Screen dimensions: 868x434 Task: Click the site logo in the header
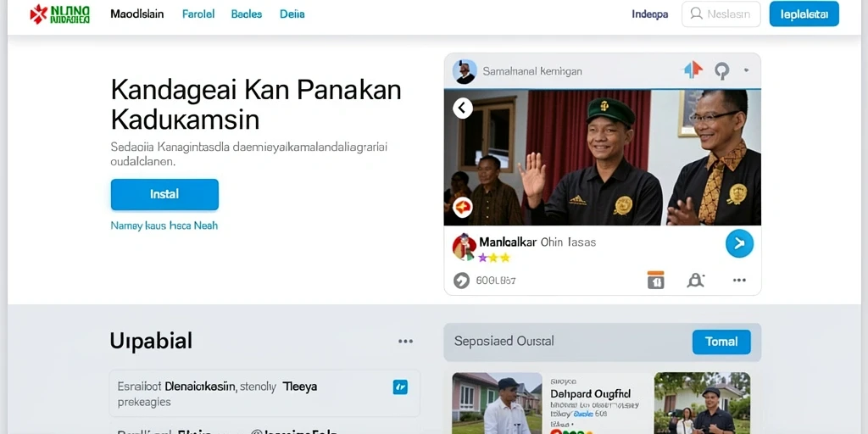60,14
